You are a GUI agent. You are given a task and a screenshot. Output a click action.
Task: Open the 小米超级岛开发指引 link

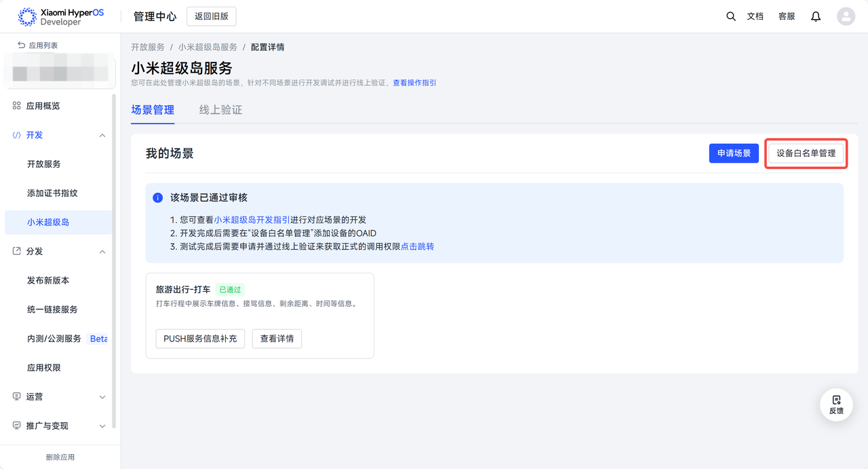(252, 220)
